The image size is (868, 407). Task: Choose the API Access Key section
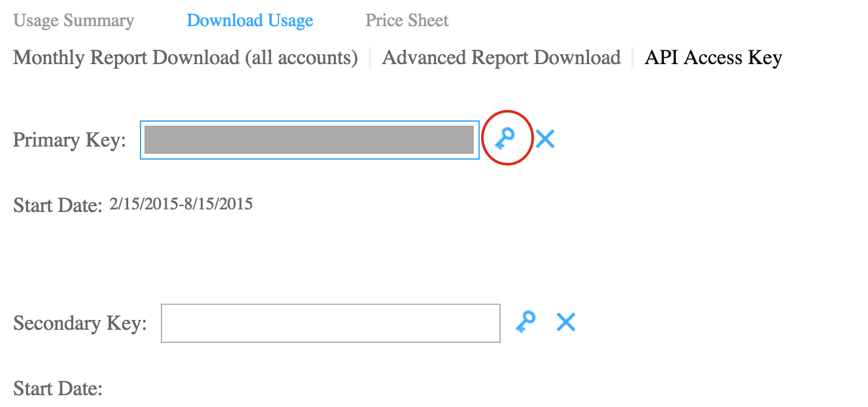click(x=713, y=58)
